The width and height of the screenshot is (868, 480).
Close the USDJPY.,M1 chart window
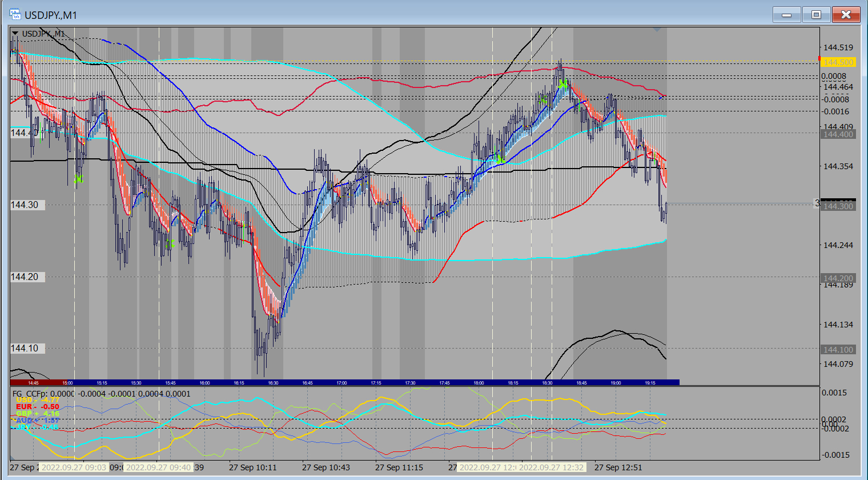pyautogui.click(x=846, y=15)
